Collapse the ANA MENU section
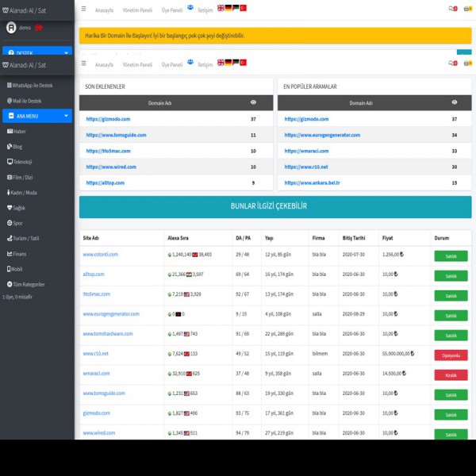This screenshot has height=476, width=476. point(37,116)
